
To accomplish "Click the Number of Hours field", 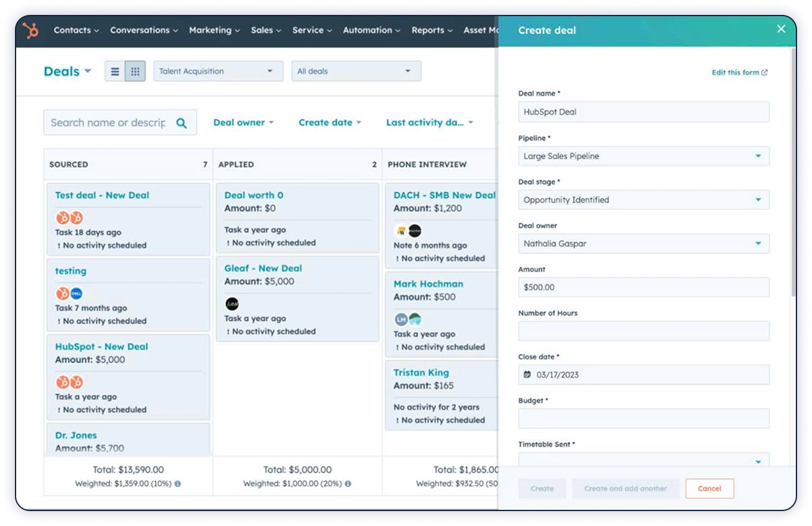I will tap(644, 331).
